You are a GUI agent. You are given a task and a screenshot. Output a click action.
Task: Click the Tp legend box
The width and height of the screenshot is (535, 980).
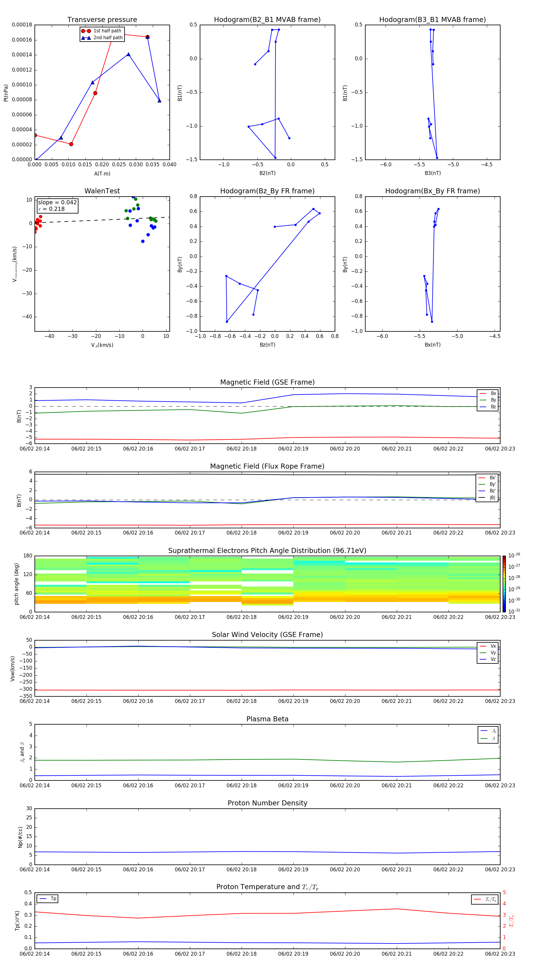pos(48,899)
